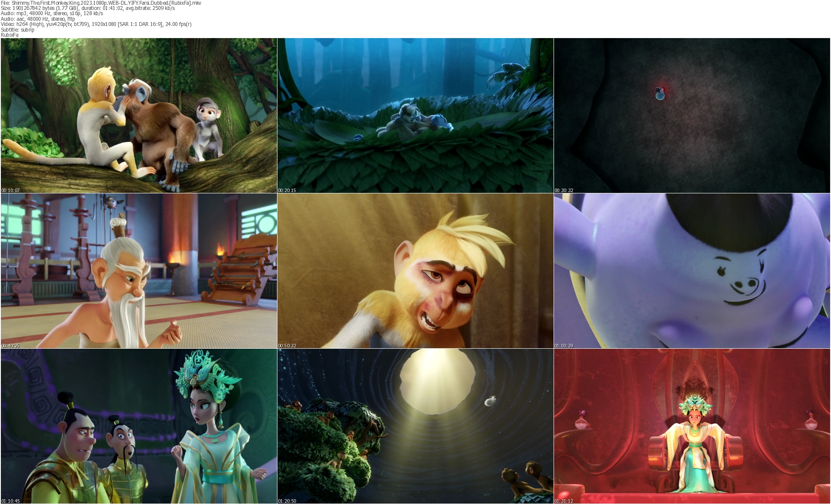Screen dimensions: 831x504
Task: Click the 00:40:25 timestamp label
Action: pos(10,346)
